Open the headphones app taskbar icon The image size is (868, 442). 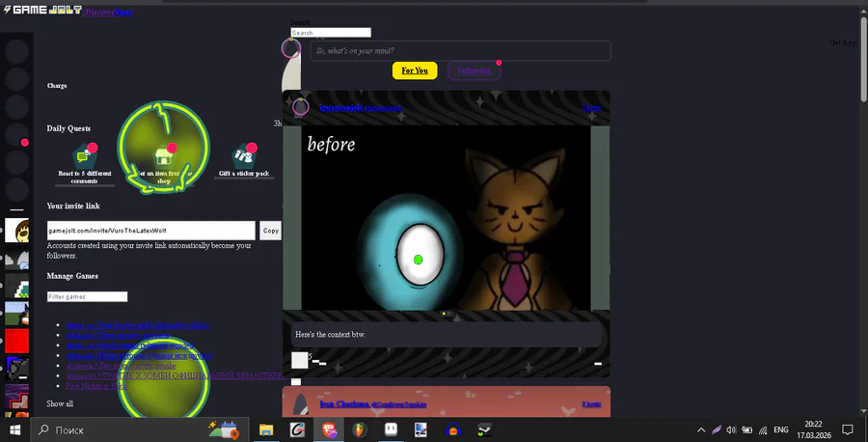[453, 429]
